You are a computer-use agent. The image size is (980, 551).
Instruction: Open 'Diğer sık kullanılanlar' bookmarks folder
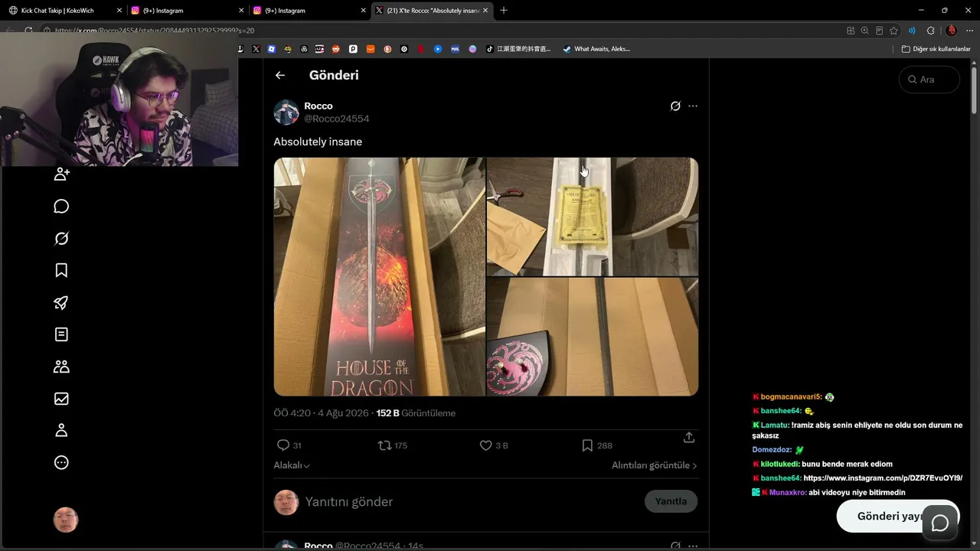point(936,49)
